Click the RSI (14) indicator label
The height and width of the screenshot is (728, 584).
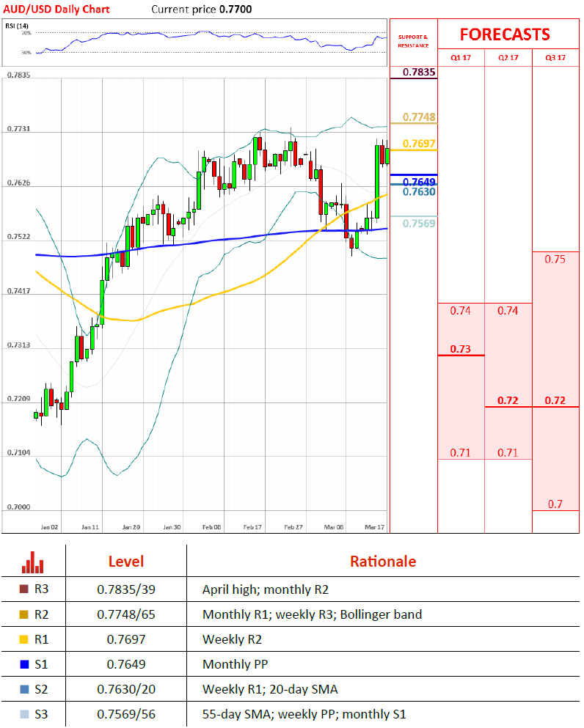coord(17,26)
